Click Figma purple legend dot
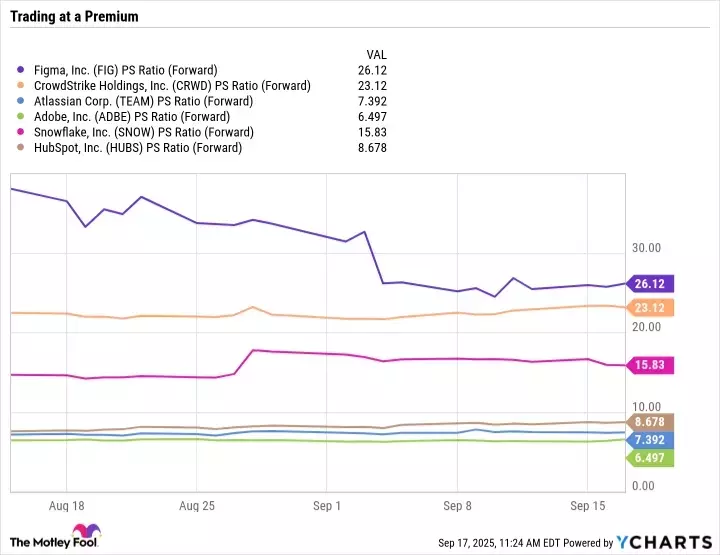Screen dimensions: 720x555 (x=21, y=70)
